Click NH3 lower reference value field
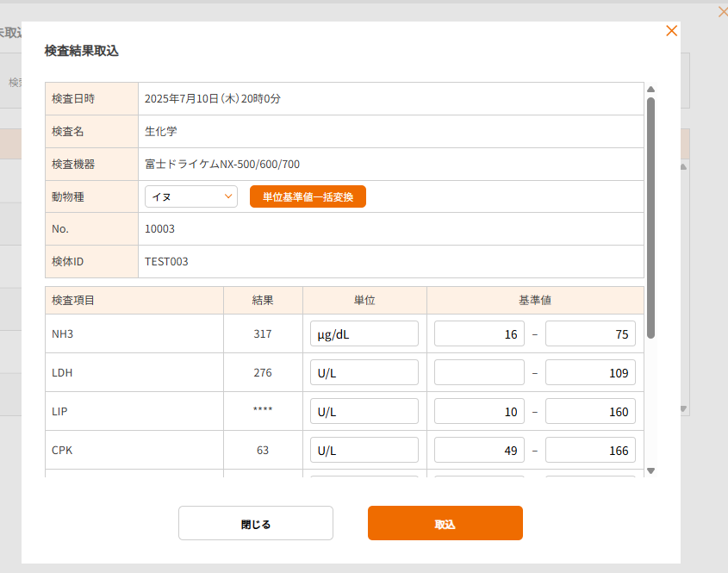Screen dimensions: 728x573 (479, 333)
